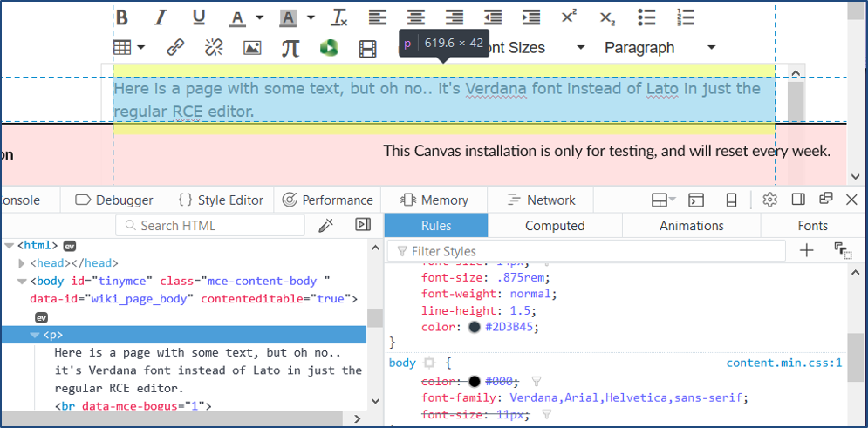Screen dimensions: 868x428
Task: Insert a numbered list
Action: point(686,17)
